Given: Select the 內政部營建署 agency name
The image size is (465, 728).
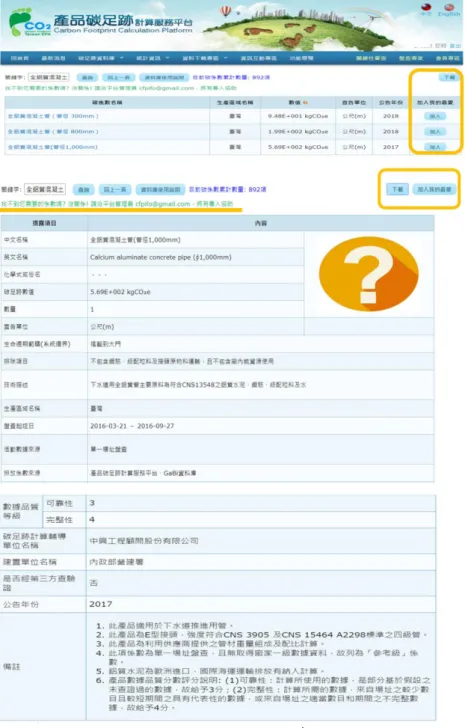Looking at the screenshot, I should [116, 562].
